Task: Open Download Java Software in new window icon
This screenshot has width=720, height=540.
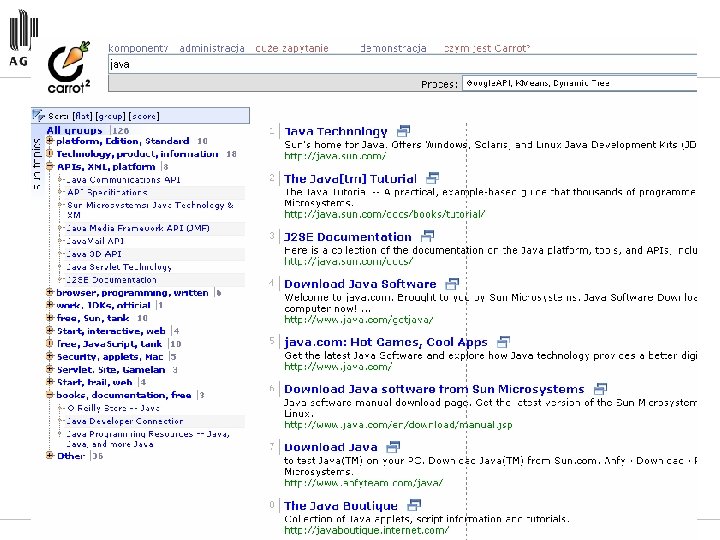Action: 452,284
